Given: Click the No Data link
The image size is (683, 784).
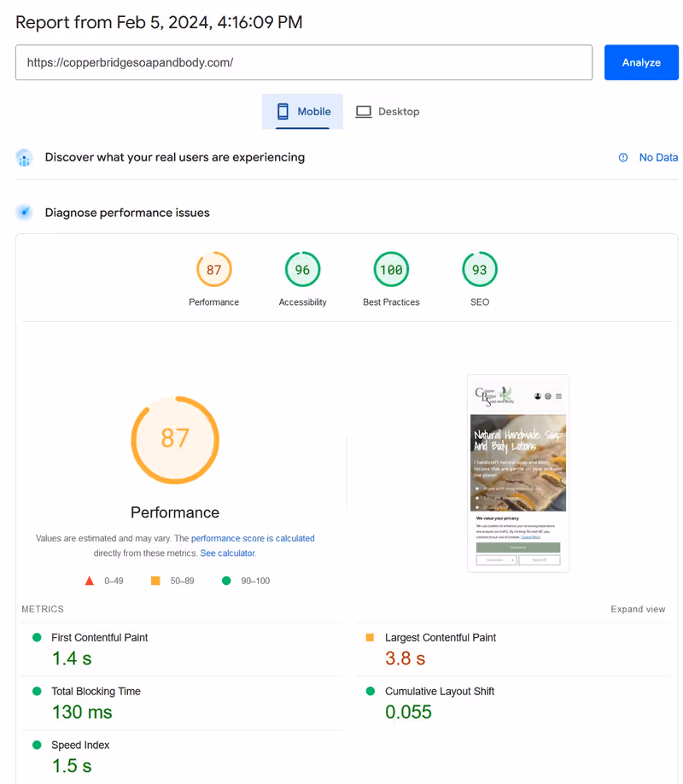Looking at the screenshot, I should tap(658, 157).
